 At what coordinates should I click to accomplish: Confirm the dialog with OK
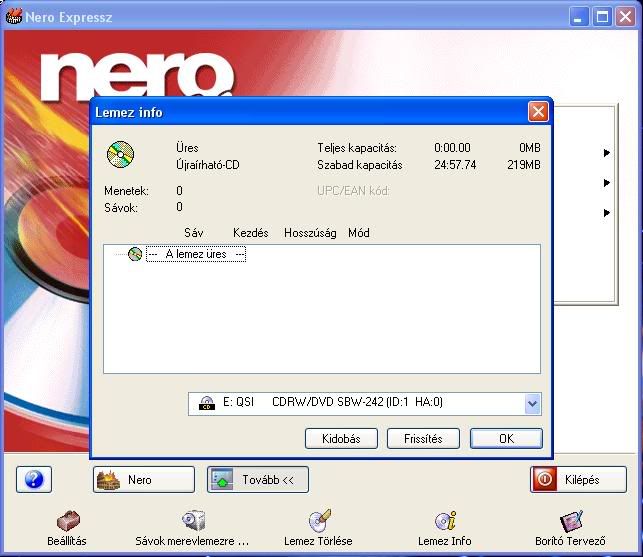(x=505, y=438)
